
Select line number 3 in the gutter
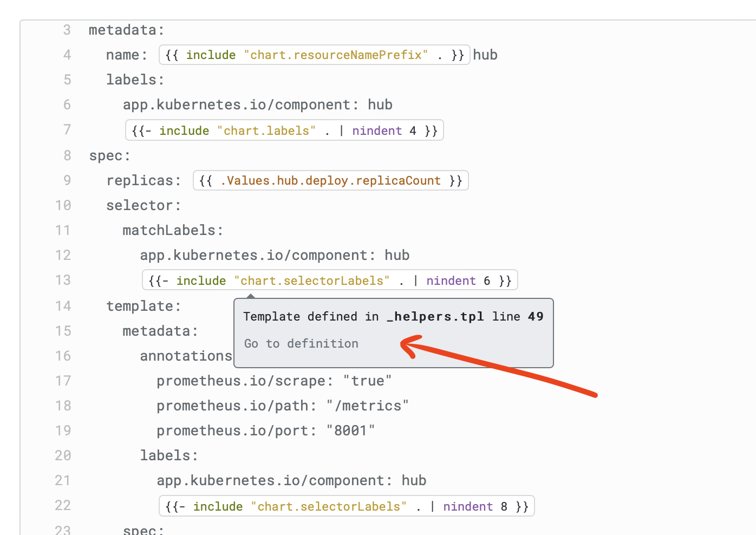pyautogui.click(x=67, y=30)
